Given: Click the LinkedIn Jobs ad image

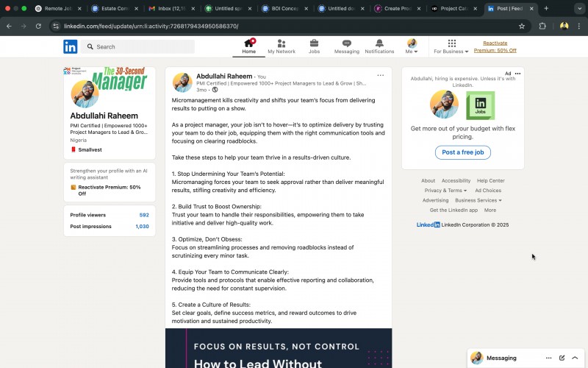Looking at the screenshot, I should (x=481, y=105).
